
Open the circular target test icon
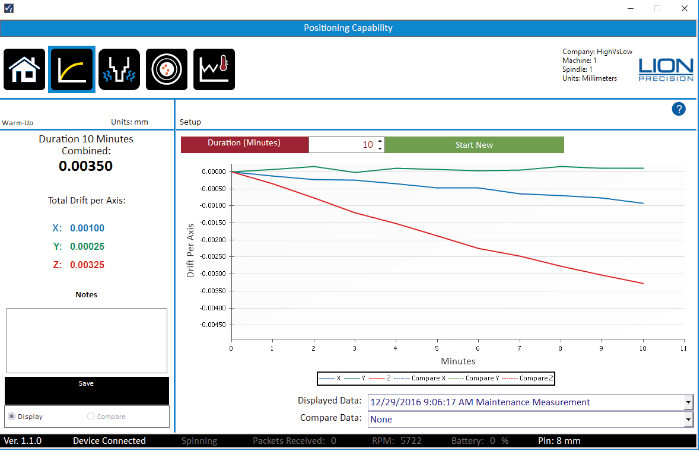point(167,70)
